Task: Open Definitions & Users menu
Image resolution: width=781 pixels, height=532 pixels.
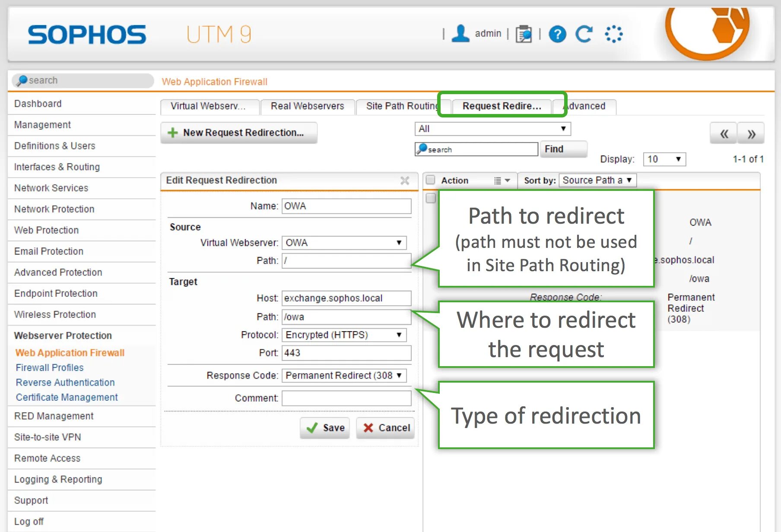Action: click(x=82, y=146)
